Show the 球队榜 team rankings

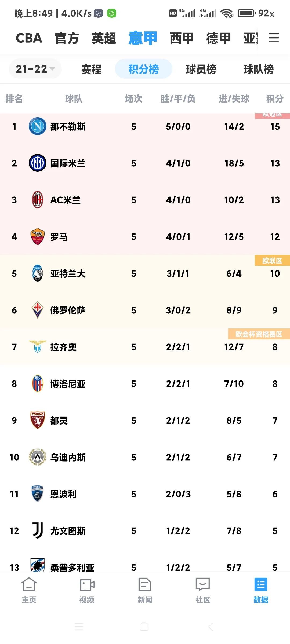pos(259,69)
